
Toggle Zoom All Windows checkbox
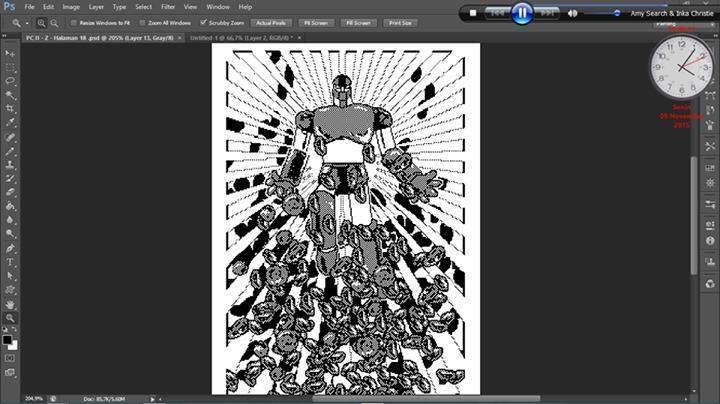[143, 22]
